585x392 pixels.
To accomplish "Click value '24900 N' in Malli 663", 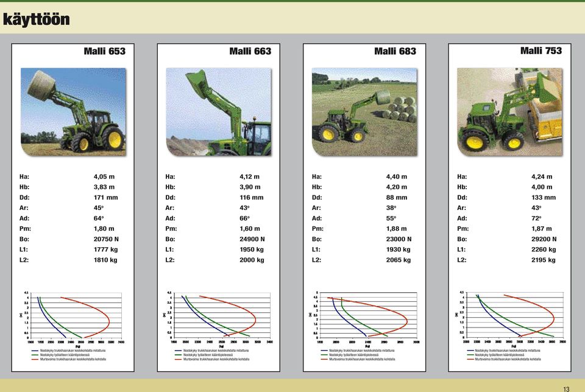I will (x=252, y=239).
